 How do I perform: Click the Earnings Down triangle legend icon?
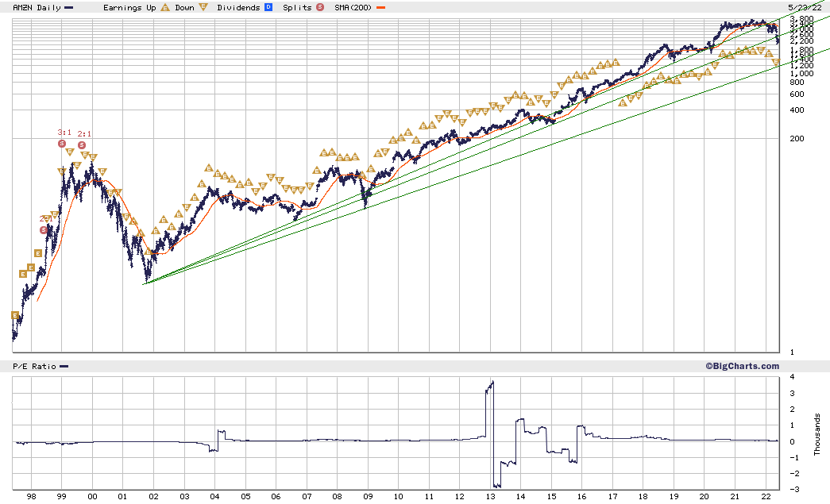(203, 7)
